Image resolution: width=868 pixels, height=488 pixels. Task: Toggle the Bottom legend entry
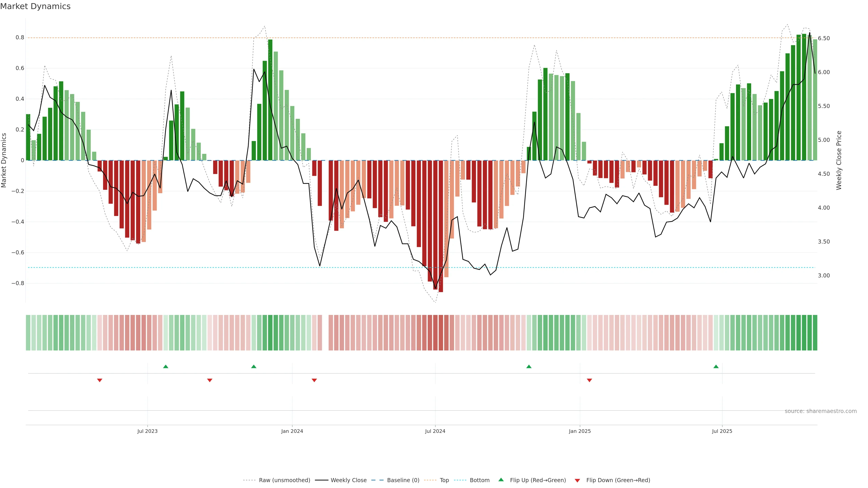pos(479,480)
